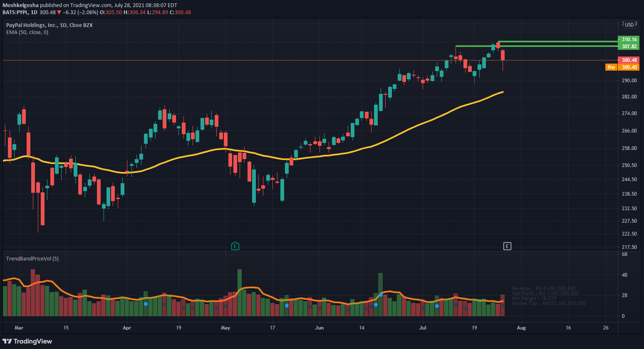Image resolution: width=644 pixels, height=349 pixels.
Task: Click the 238.50 price axis label
Action: pyautogui.click(x=629, y=194)
